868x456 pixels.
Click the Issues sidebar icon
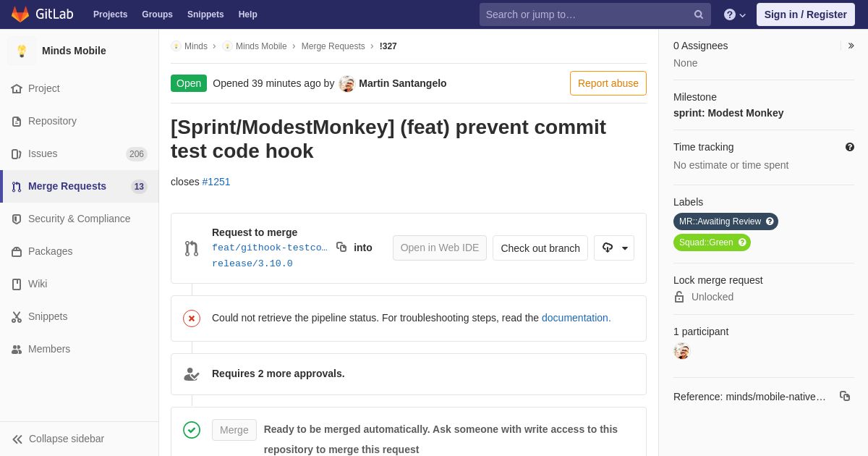pyautogui.click(x=17, y=154)
